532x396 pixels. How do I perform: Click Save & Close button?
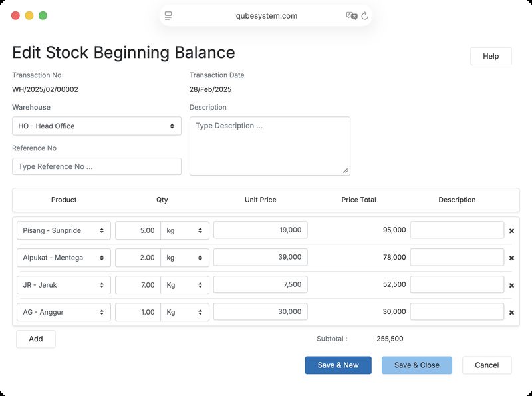click(417, 365)
